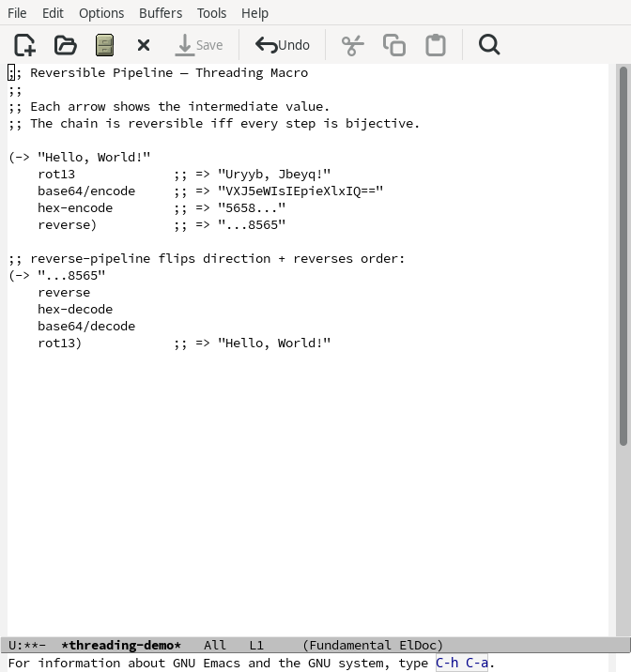631x672 pixels.
Task: Click the "Hello, World!" string on first form
Action: (x=94, y=158)
